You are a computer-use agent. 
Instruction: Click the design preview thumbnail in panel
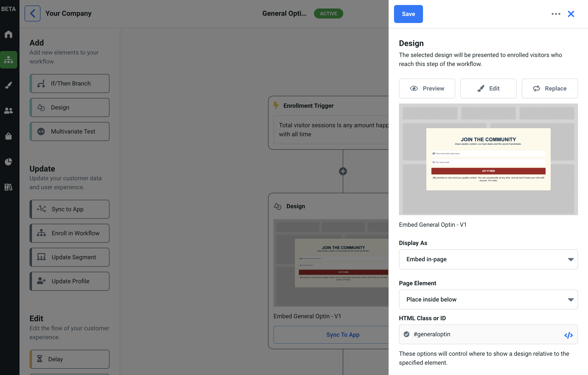click(x=488, y=159)
